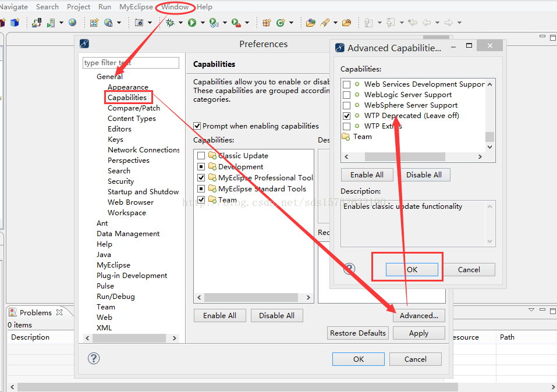
Task: Open the Help menu
Action: [x=205, y=7]
